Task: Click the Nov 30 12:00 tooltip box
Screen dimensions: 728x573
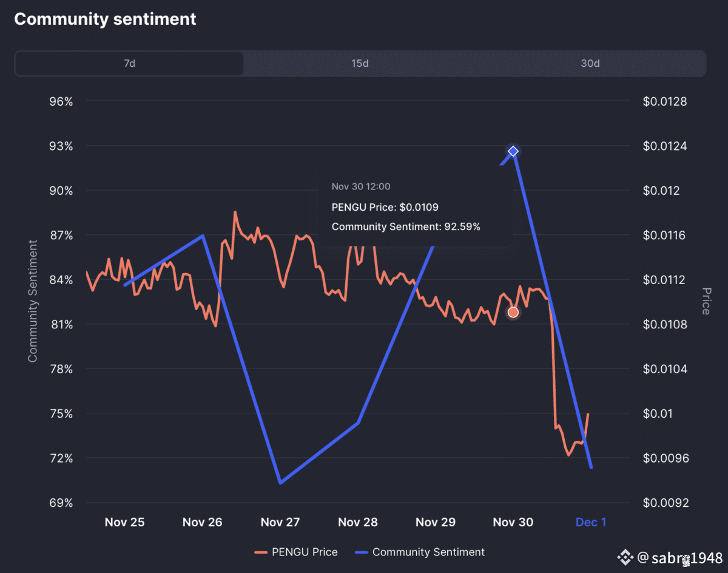Action: tap(416, 207)
